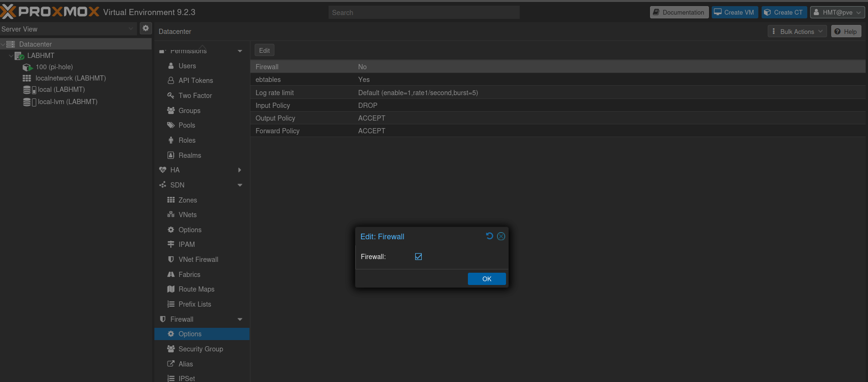
Task: Expand the HA submenu arrow
Action: (240, 170)
